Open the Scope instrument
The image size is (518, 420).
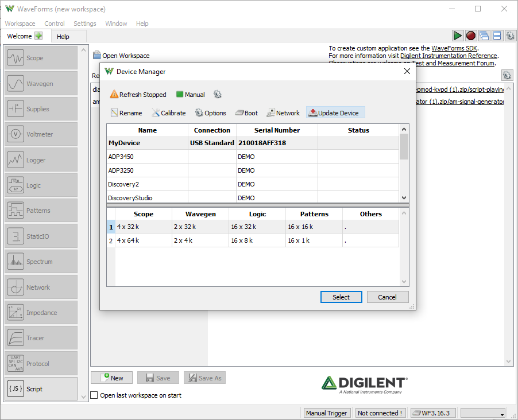[41, 58]
